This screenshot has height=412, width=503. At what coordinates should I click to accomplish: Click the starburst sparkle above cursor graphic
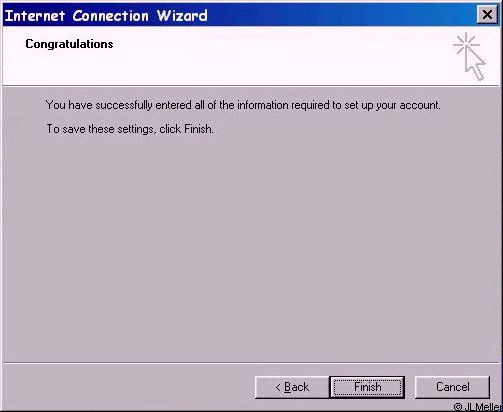click(x=466, y=43)
